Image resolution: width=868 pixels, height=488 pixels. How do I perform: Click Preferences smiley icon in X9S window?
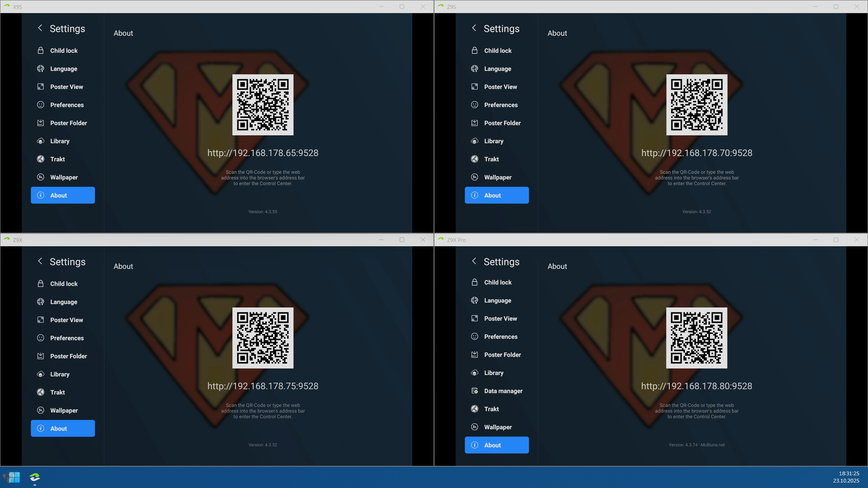click(40, 105)
